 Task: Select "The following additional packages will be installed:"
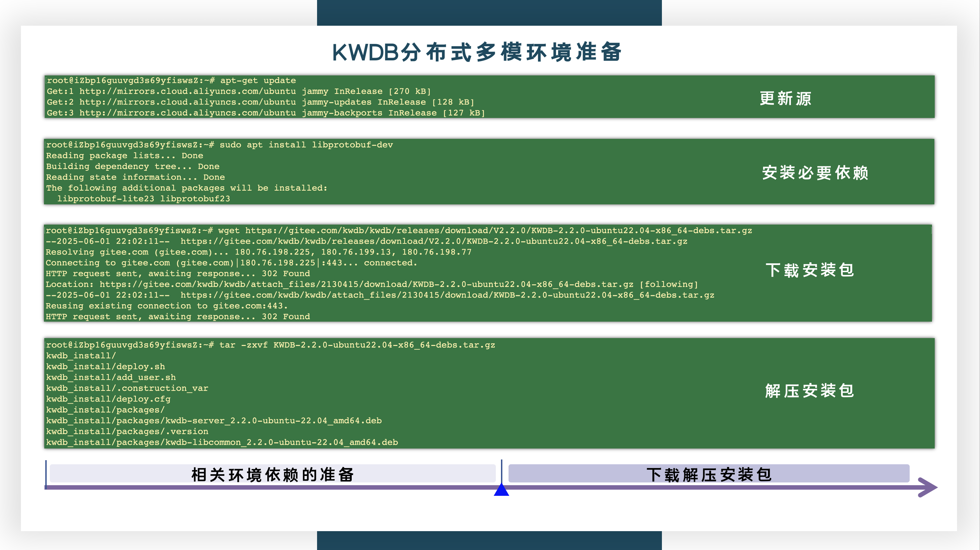tap(186, 188)
